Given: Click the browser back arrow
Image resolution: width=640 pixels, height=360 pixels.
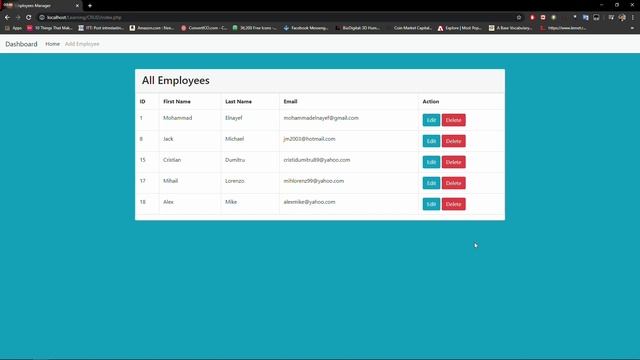Looking at the screenshot, I should (x=7, y=18).
